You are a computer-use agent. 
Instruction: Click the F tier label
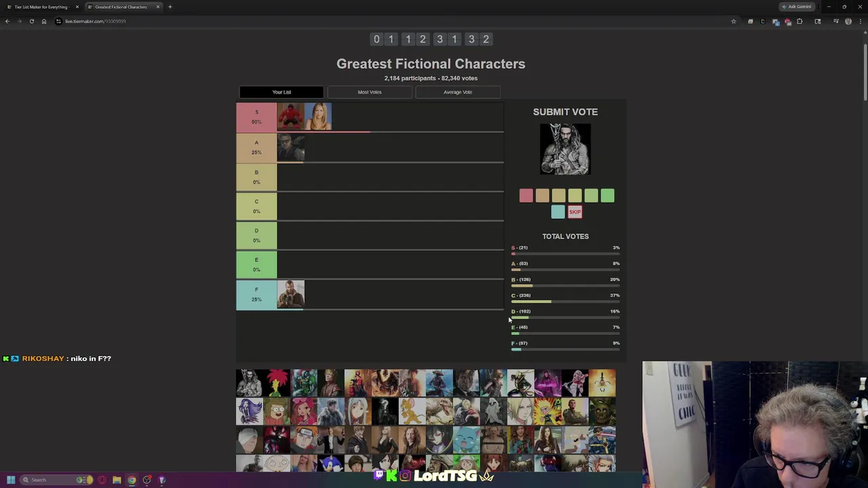tap(256, 294)
